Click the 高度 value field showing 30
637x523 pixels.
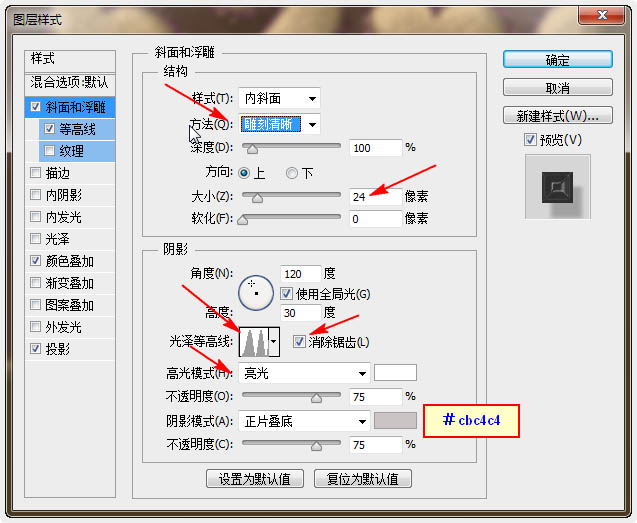[301, 313]
